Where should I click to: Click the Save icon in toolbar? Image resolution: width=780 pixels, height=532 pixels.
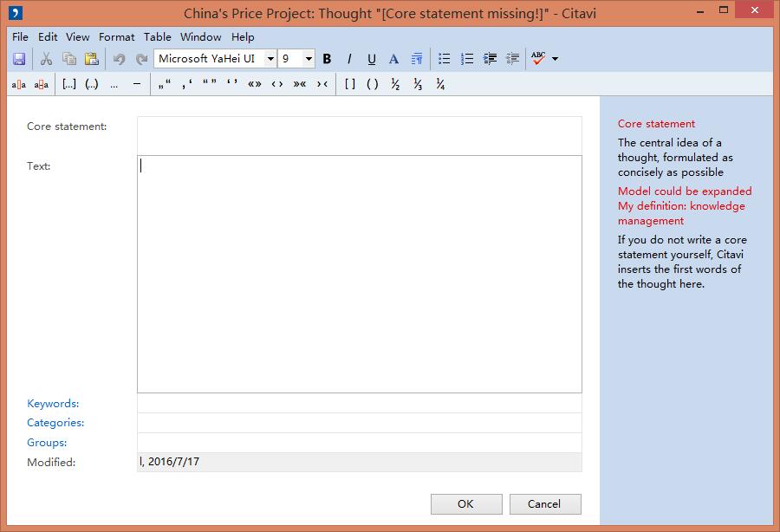(x=19, y=59)
